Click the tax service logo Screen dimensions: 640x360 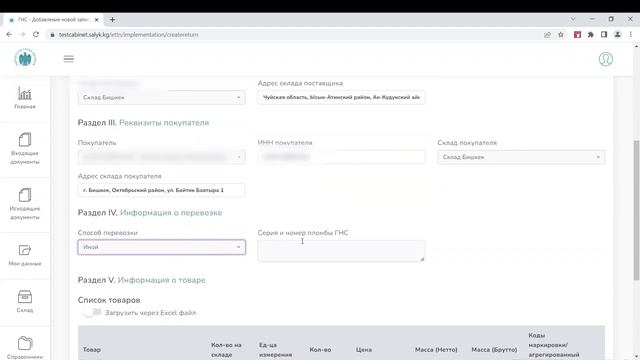click(x=25, y=58)
